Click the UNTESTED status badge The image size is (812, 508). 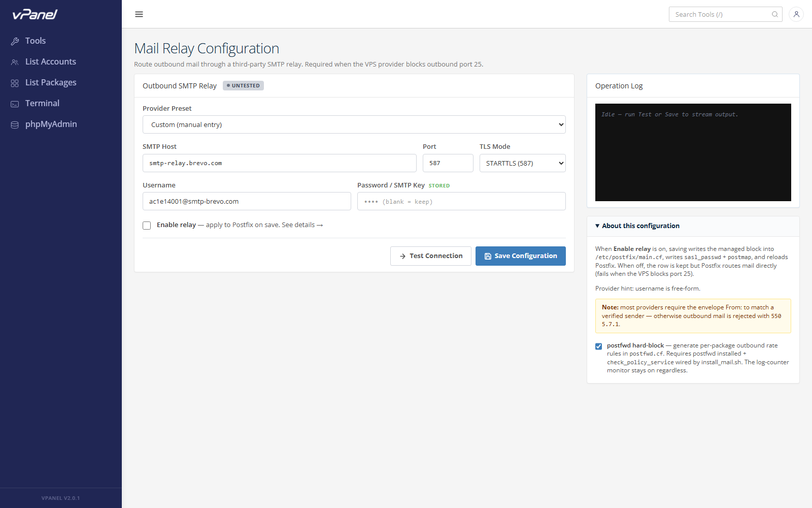(243, 86)
